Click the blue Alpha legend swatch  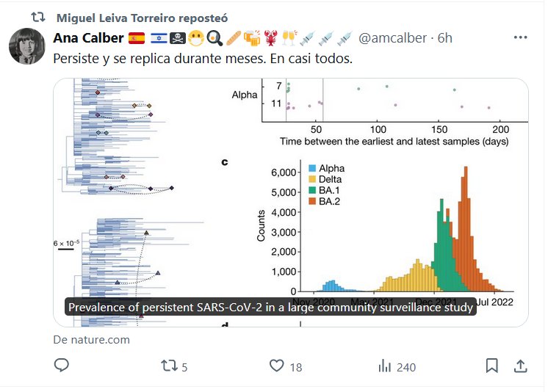click(x=312, y=169)
